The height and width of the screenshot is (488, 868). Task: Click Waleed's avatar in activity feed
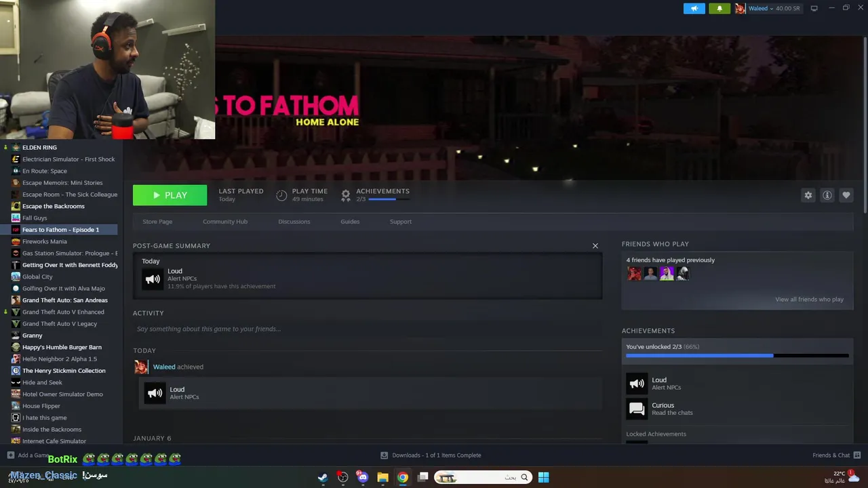(x=141, y=367)
